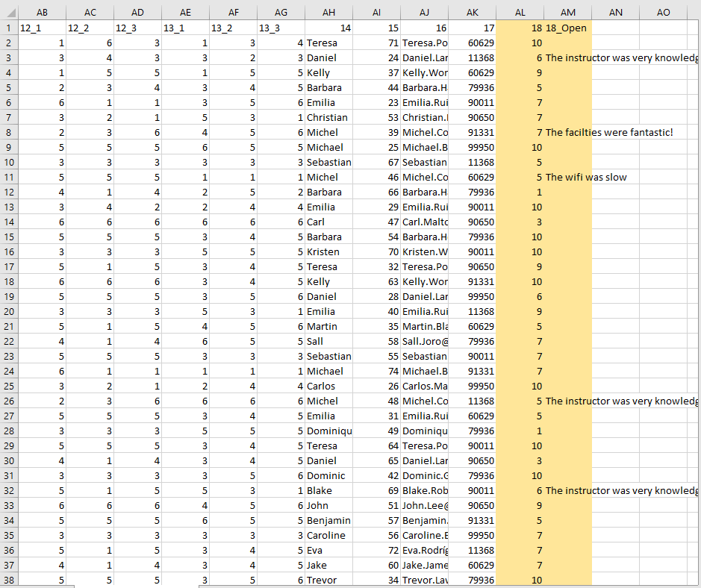This screenshot has height=588, width=701.
Task: Select the row 38 header
Action: point(8,580)
